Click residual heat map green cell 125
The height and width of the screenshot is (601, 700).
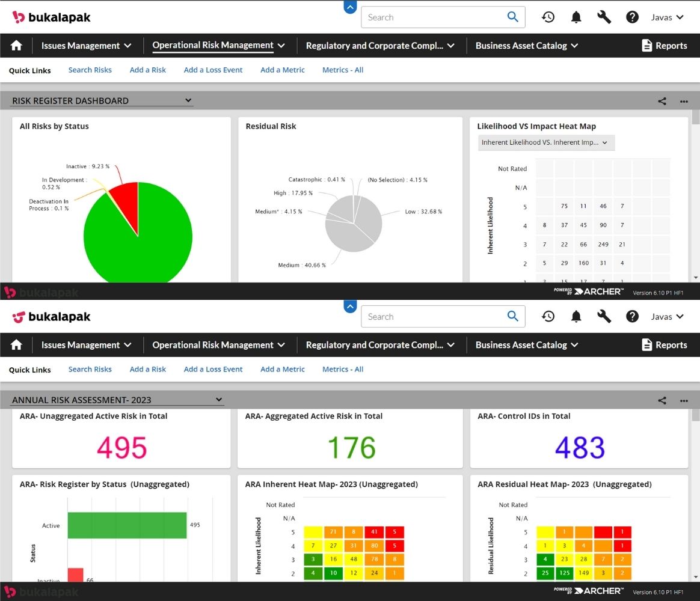pyautogui.click(x=564, y=573)
